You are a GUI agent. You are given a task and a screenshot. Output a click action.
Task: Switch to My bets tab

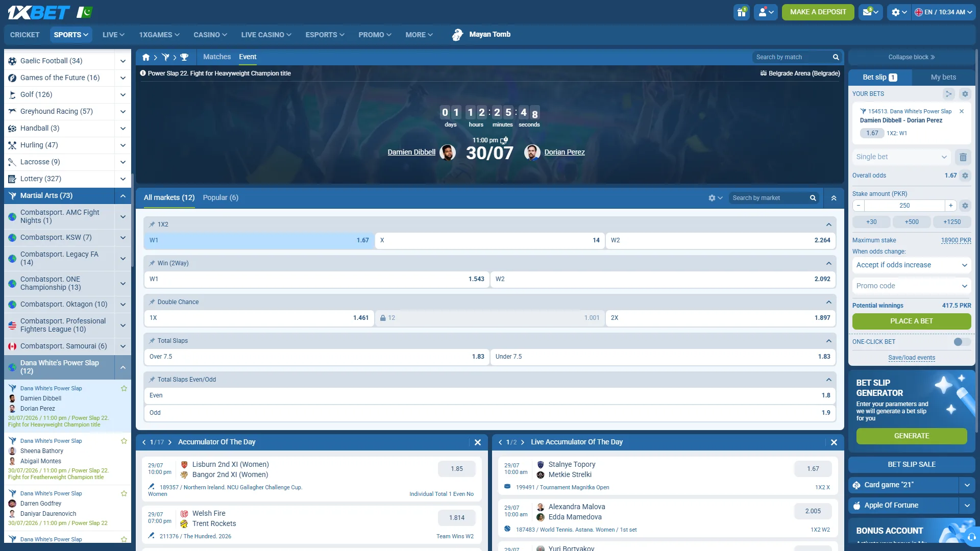[943, 78]
